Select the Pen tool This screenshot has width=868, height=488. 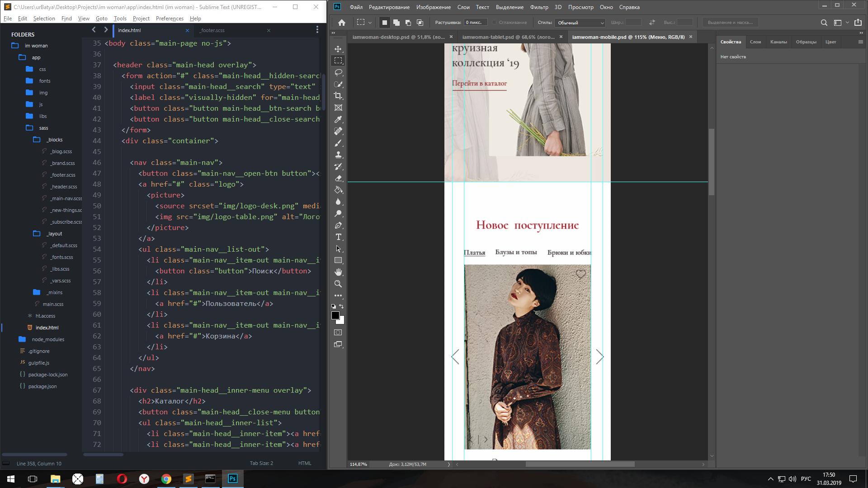point(338,225)
